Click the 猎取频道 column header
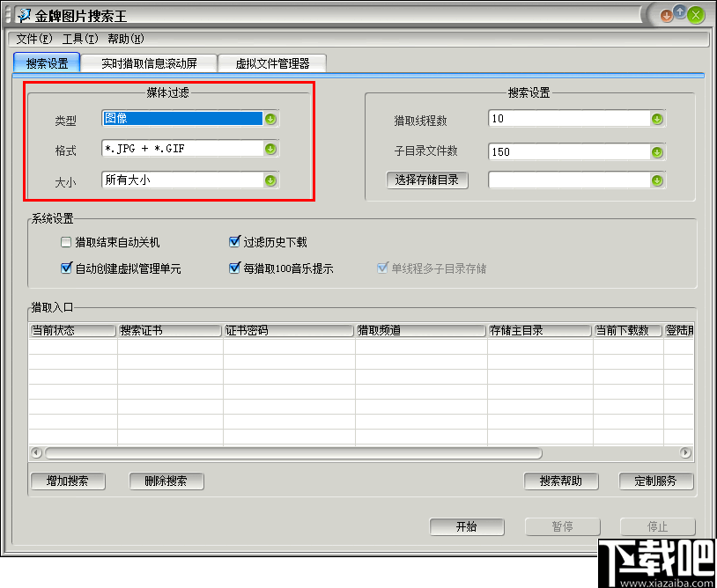The height and width of the screenshot is (588, 717). [421, 331]
